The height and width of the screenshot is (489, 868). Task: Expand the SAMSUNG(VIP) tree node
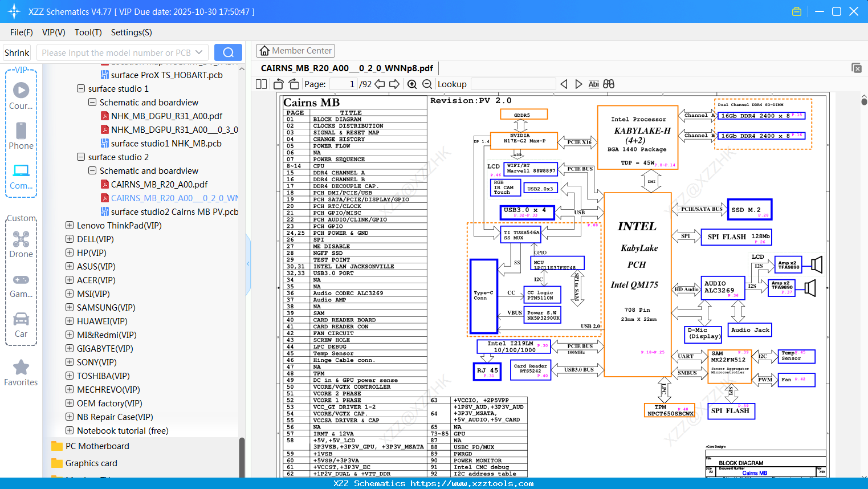pos(70,308)
